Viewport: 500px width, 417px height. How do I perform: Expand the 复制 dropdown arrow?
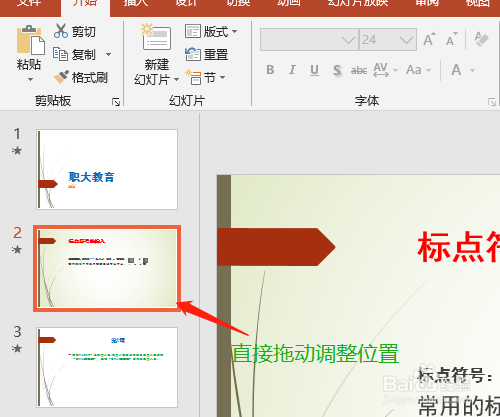pyautogui.click(x=108, y=54)
